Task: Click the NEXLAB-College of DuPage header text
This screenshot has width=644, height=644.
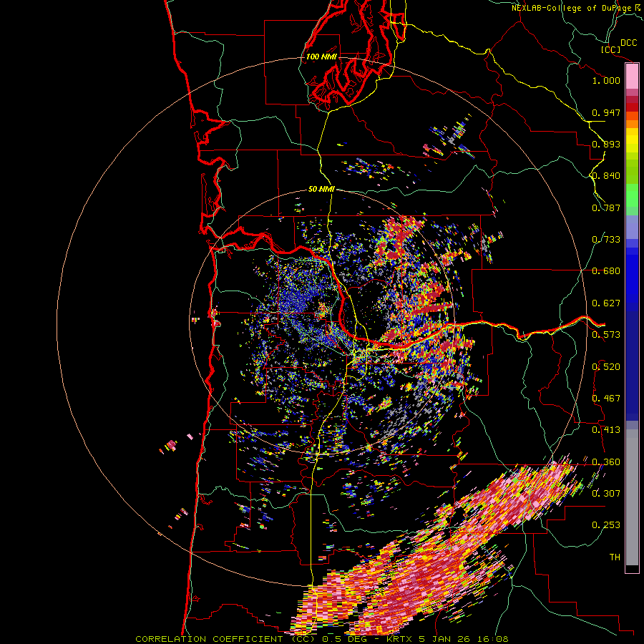Action: coord(572,8)
